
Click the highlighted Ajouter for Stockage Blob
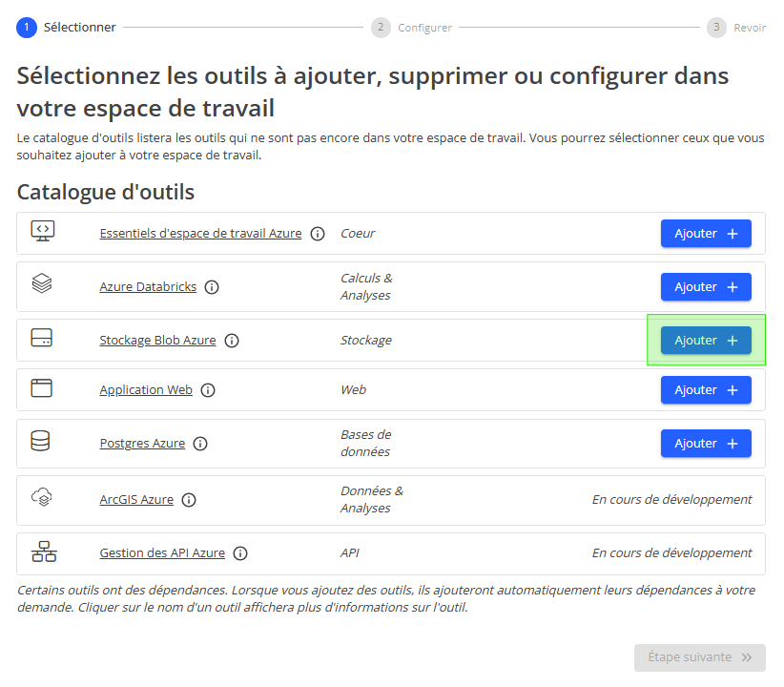(706, 340)
